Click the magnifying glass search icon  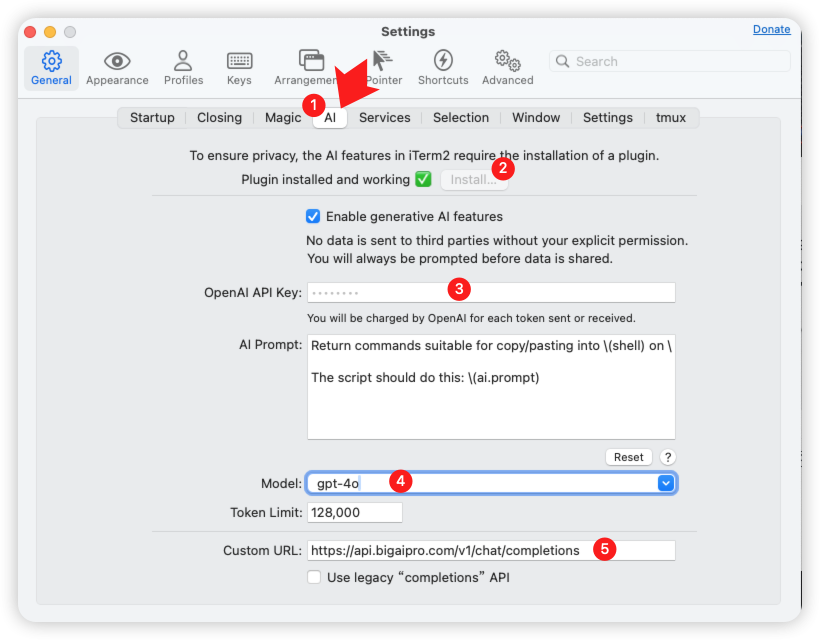tap(562, 61)
